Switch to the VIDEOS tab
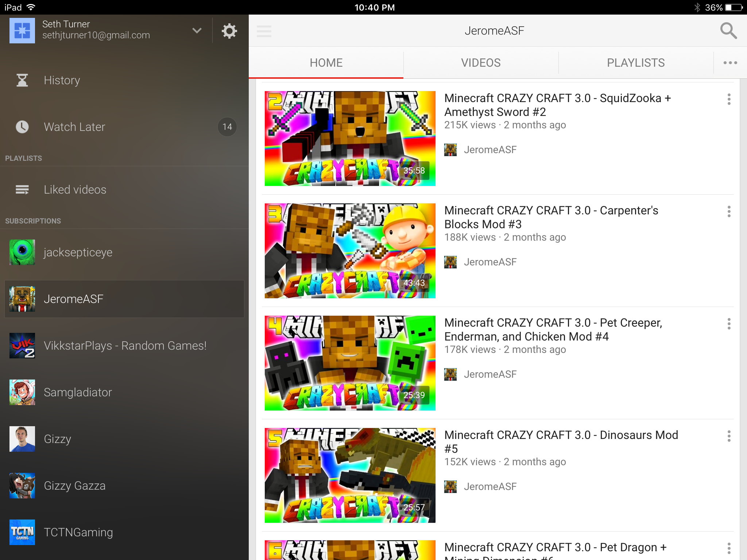This screenshot has height=560, width=747. coord(481,63)
